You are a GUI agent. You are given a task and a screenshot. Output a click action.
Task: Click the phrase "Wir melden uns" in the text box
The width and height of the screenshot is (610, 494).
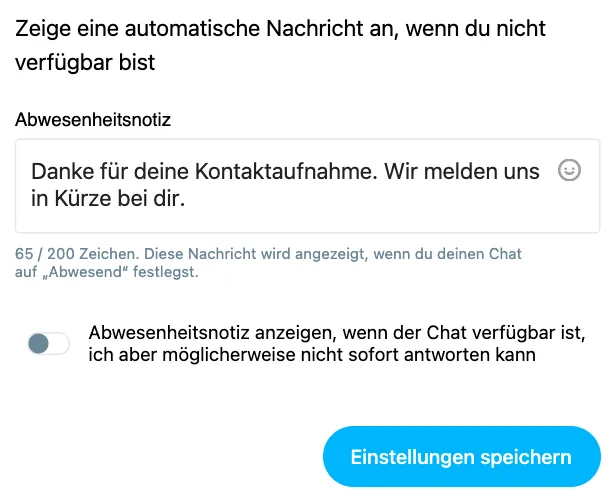click(x=462, y=171)
